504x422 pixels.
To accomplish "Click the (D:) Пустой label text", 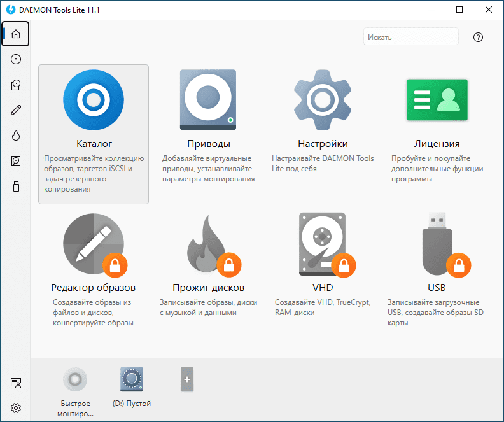I will tap(132, 404).
